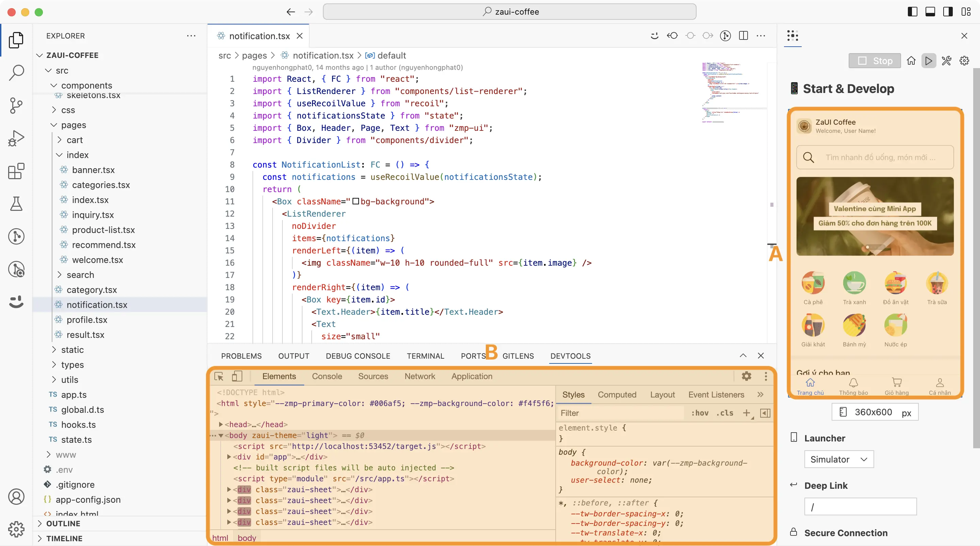
Task: Open the Testing flask view
Action: [x=16, y=204]
